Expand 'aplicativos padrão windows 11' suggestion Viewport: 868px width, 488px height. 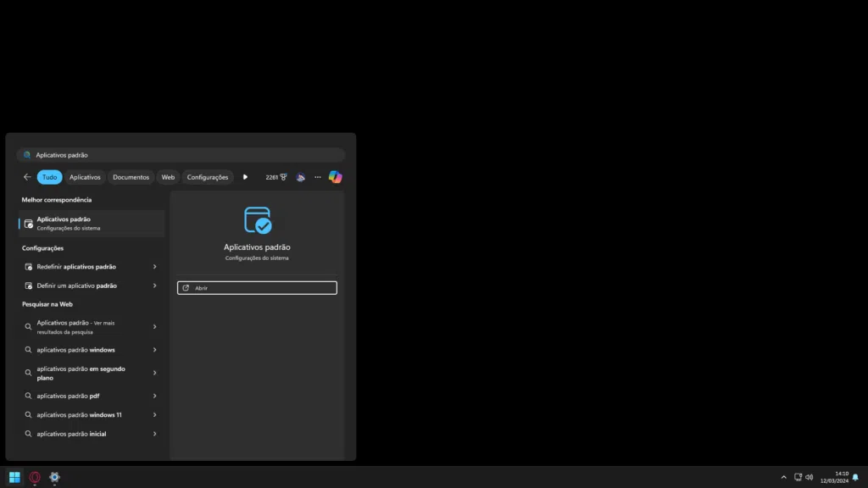point(155,414)
